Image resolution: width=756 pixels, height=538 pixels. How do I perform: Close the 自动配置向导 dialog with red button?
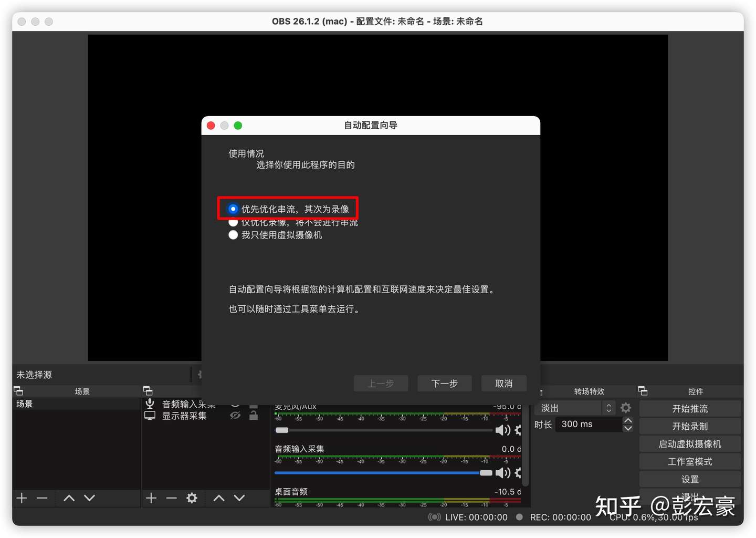click(x=211, y=126)
